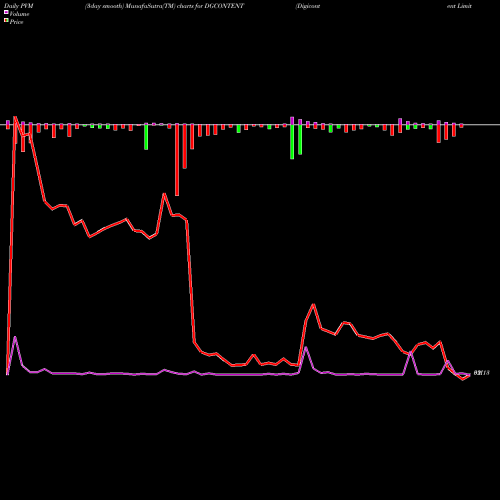Click the Price legend color swatch
This screenshot has width=500, height=500.
pyautogui.click(x=6, y=21)
